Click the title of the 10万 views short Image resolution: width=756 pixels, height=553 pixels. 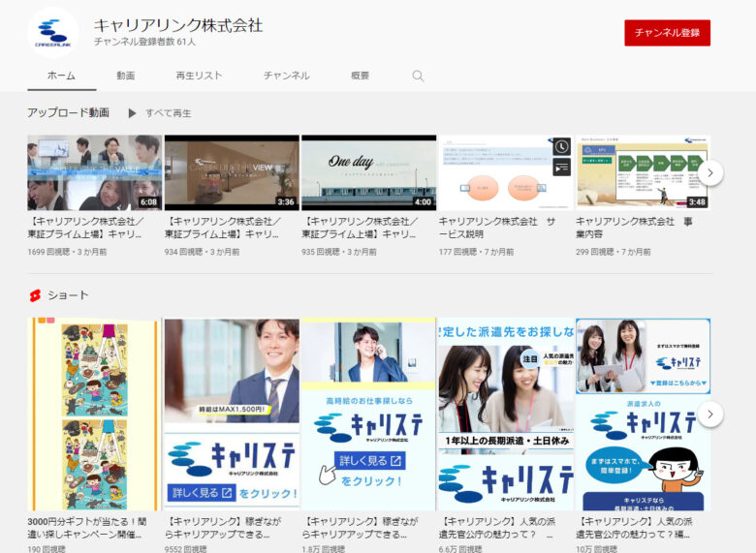coord(634,528)
